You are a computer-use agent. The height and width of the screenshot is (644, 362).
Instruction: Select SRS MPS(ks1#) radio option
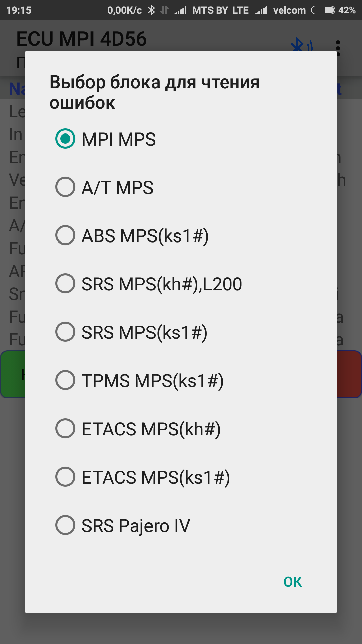65,332
